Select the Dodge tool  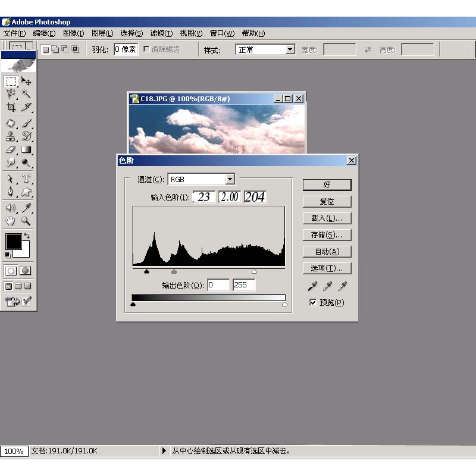pyautogui.click(x=26, y=162)
